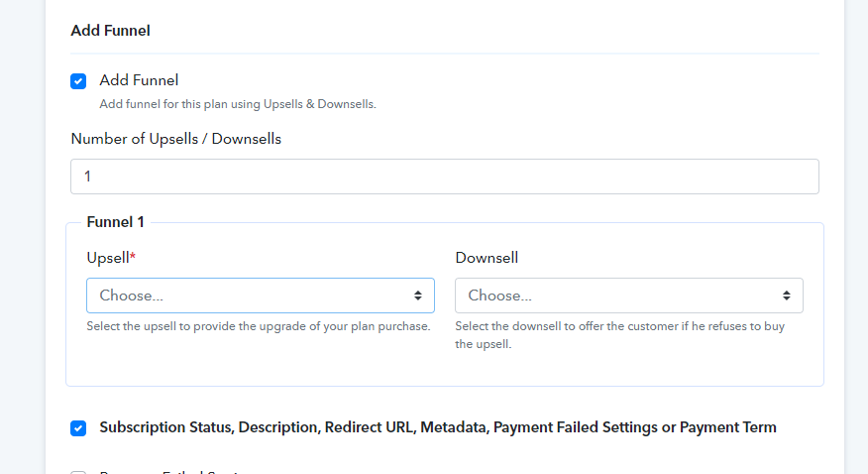The image size is (868, 474).
Task: Click the Downsell dropdown up-down arrow icon
Action: click(x=786, y=296)
